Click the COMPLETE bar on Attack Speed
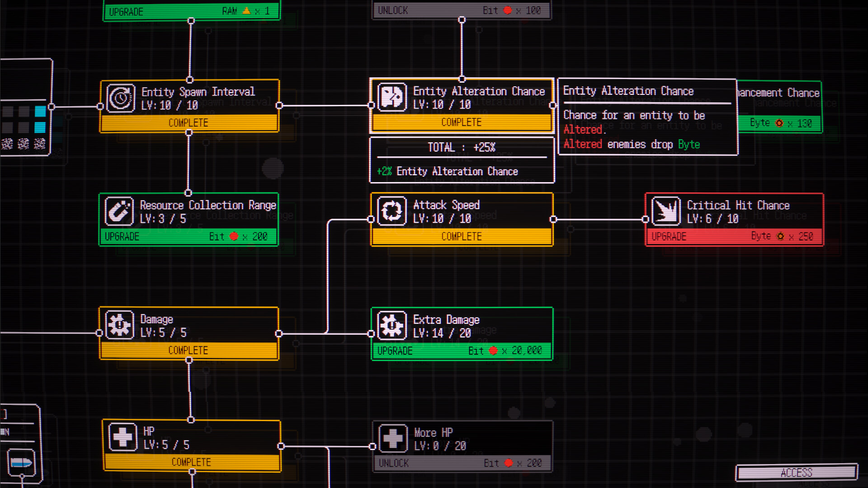This screenshot has width=868, height=488. pos(462,236)
